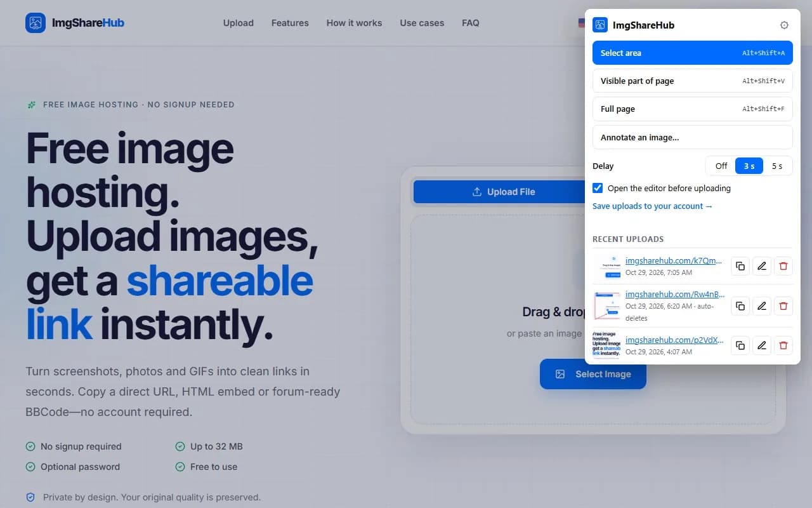
Task: Edit the p2VdX recent upload
Action: pos(762,345)
